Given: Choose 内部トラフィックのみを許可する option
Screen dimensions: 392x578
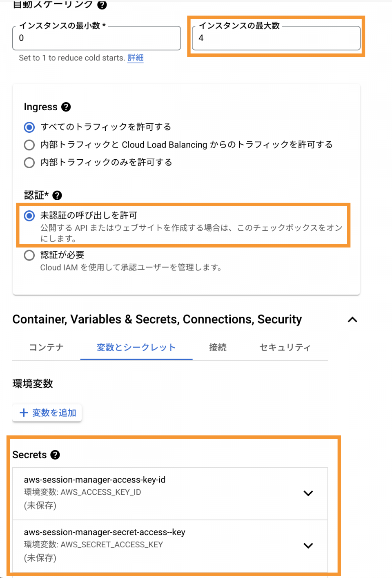Looking at the screenshot, I should 29,163.
